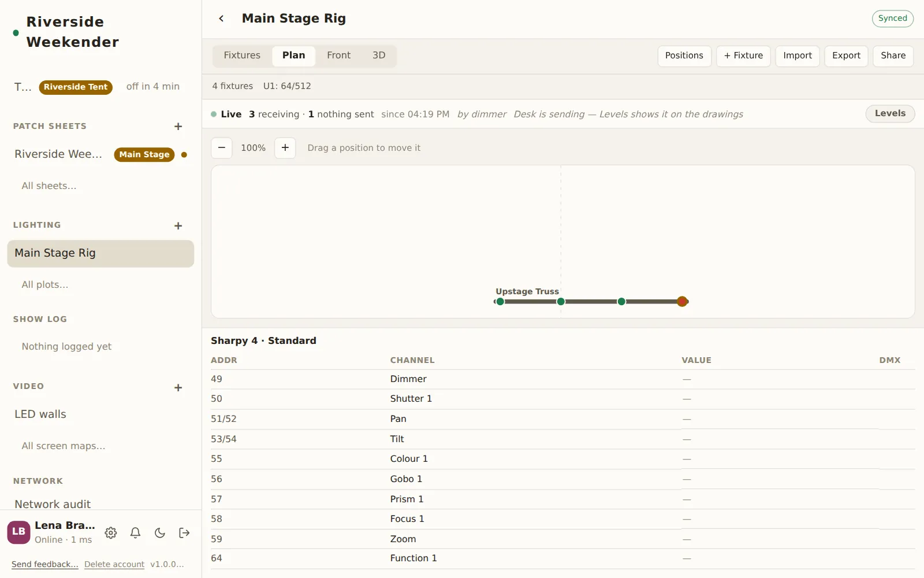The image size is (924, 578).
Task: Select the Shutter 1 channel row
Action: coord(563,399)
